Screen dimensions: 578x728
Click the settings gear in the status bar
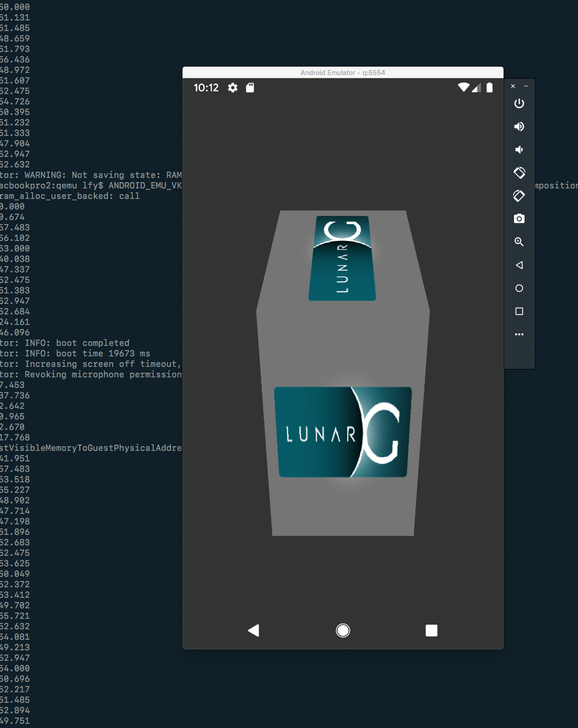233,88
